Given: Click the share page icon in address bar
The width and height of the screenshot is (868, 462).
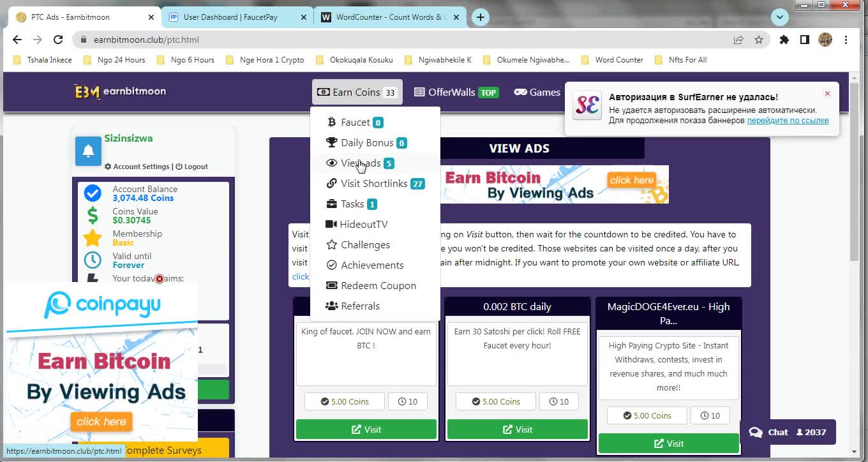Looking at the screenshot, I should click(x=738, y=40).
